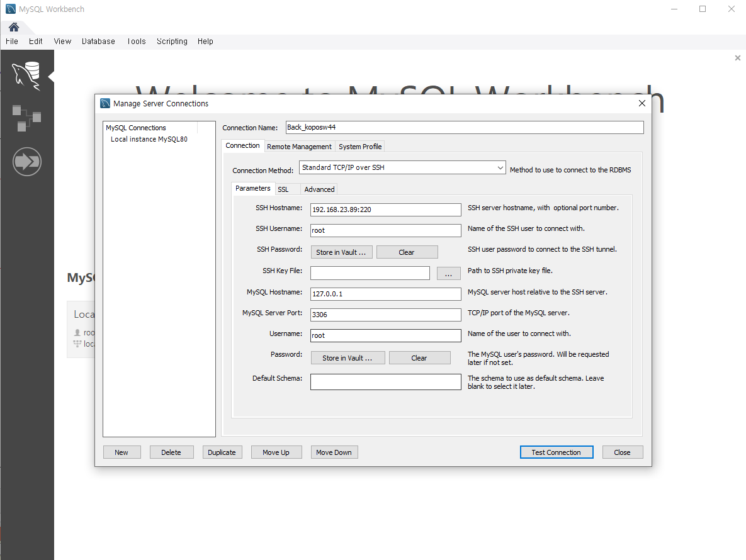Store the MySQL password in vault
The height and width of the screenshot is (560, 746).
[348, 358]
